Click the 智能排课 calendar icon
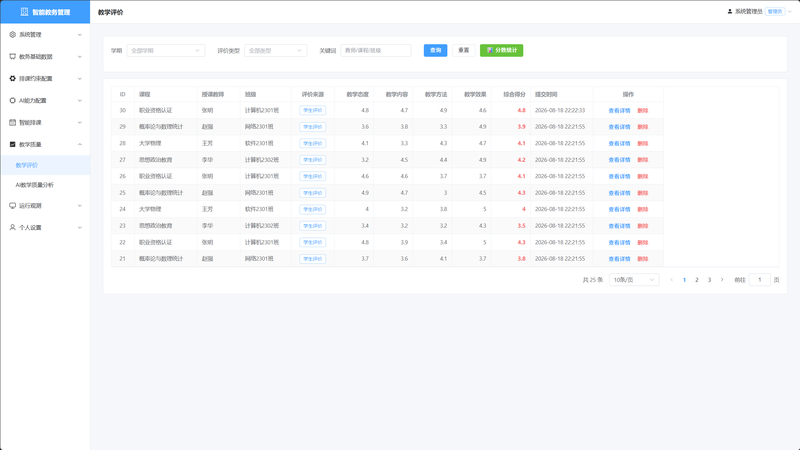The width and height of the screenshot is (800, 450). click(x=12, y=122)
